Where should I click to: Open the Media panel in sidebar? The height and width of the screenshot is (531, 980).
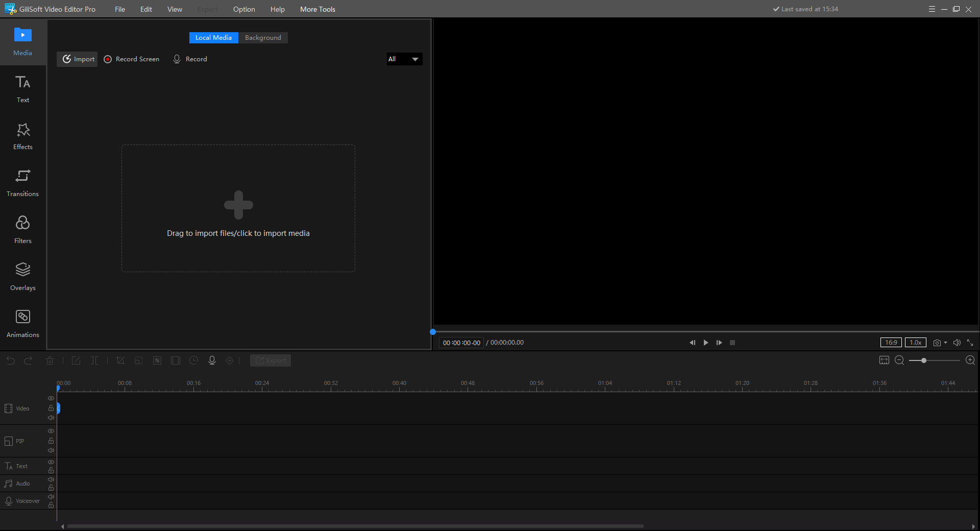[x=22, y=42]
